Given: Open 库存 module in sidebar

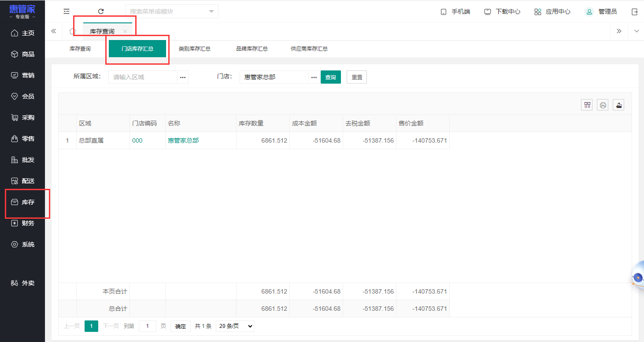Looking at the screenshot, I should 22,202.
